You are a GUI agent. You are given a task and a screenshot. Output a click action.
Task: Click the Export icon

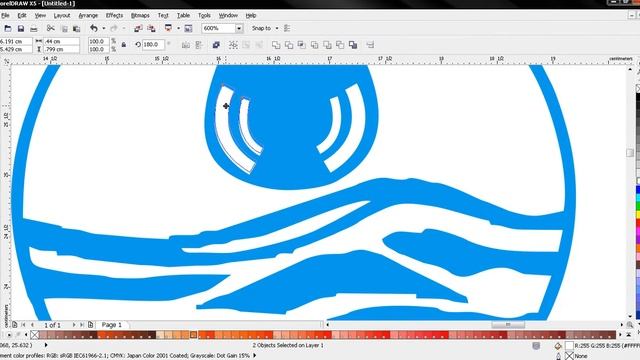click(151, 28)
